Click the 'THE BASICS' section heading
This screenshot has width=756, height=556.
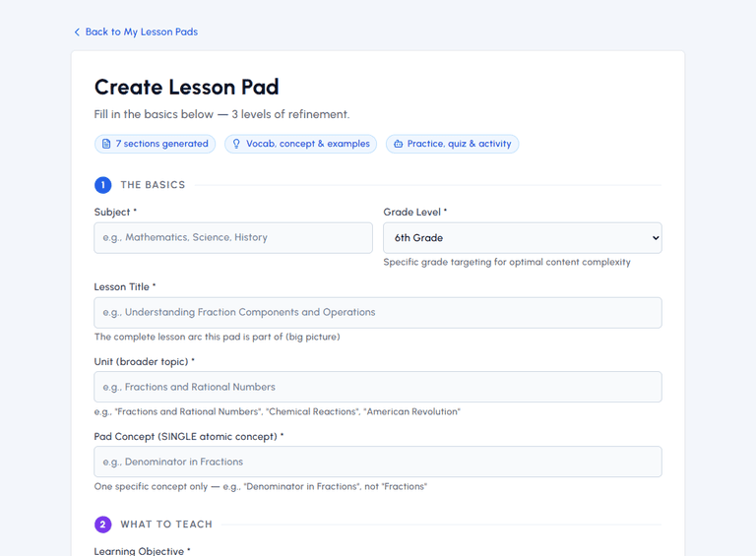[x=153, y=185]
